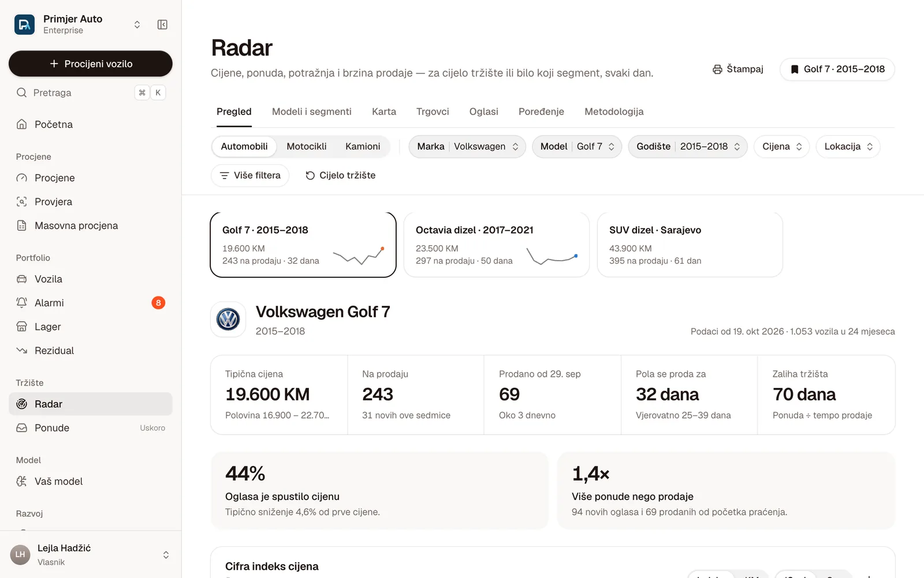Click the Vaš model icon
The height and width of the screenshot is (578, 924).
(21, 481)
